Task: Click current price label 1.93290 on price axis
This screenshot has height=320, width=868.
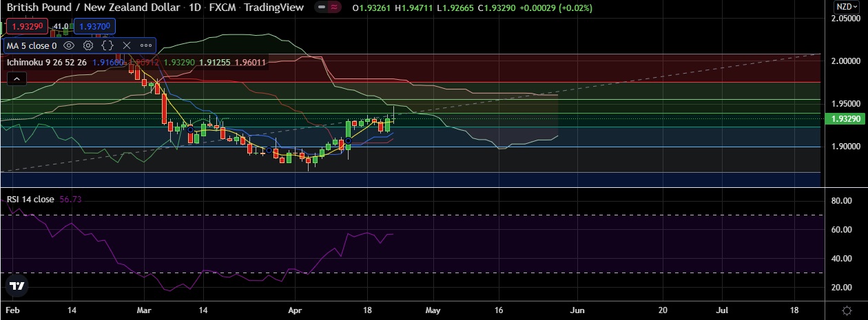Action: coord(845,118)
